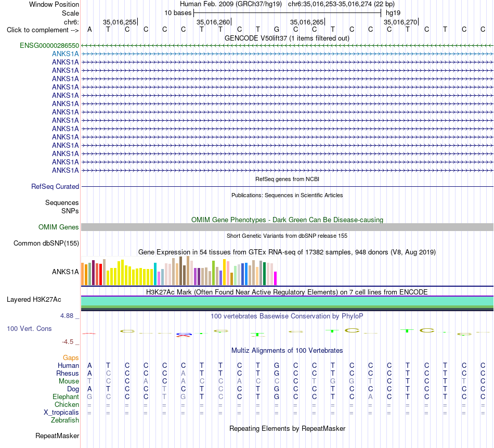This screenshot has width=494, height=448.
Task: Select the Elephant species row label
Action: coord(66,397)
